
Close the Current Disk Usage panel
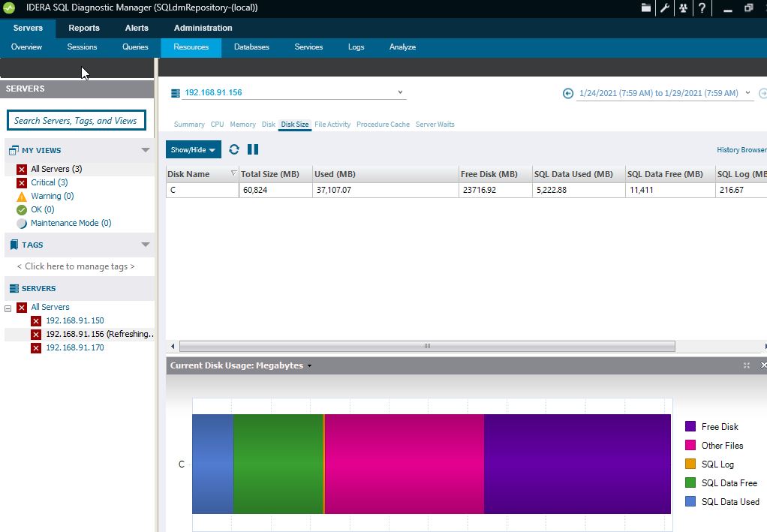(x=763, y=365)
